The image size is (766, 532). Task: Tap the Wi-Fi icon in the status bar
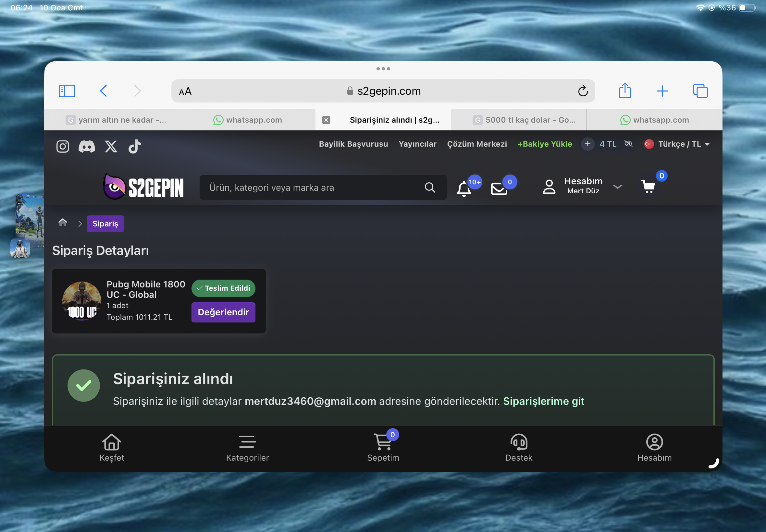point(700,8)
